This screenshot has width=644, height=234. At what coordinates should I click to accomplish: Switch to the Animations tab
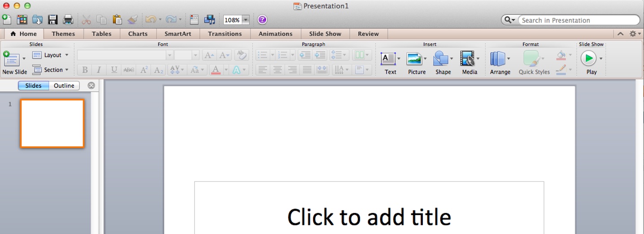(x=275, y=34)
